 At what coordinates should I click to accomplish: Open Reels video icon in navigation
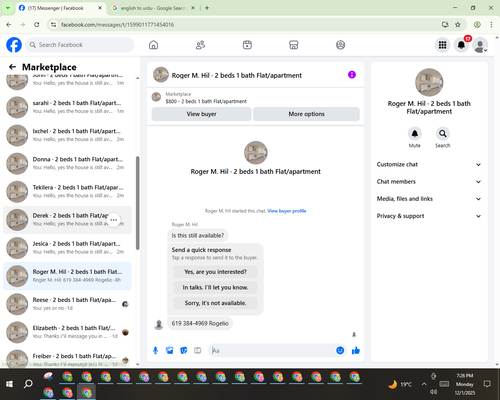(247, 45)
